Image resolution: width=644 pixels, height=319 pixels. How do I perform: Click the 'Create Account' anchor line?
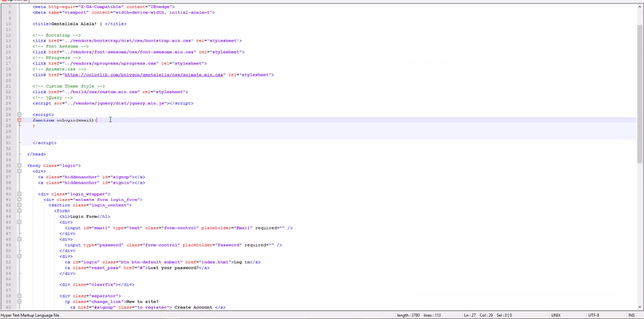pos(148,307)
